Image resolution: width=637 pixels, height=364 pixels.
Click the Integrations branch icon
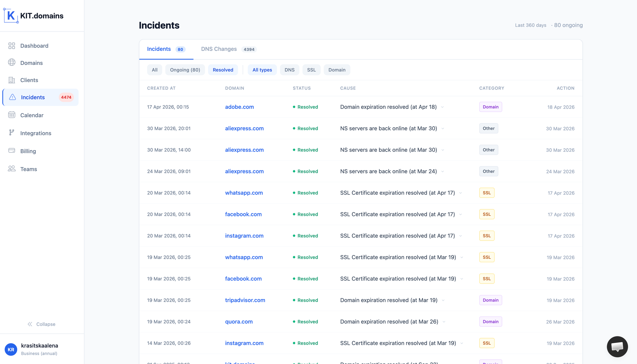pos(12,133)
